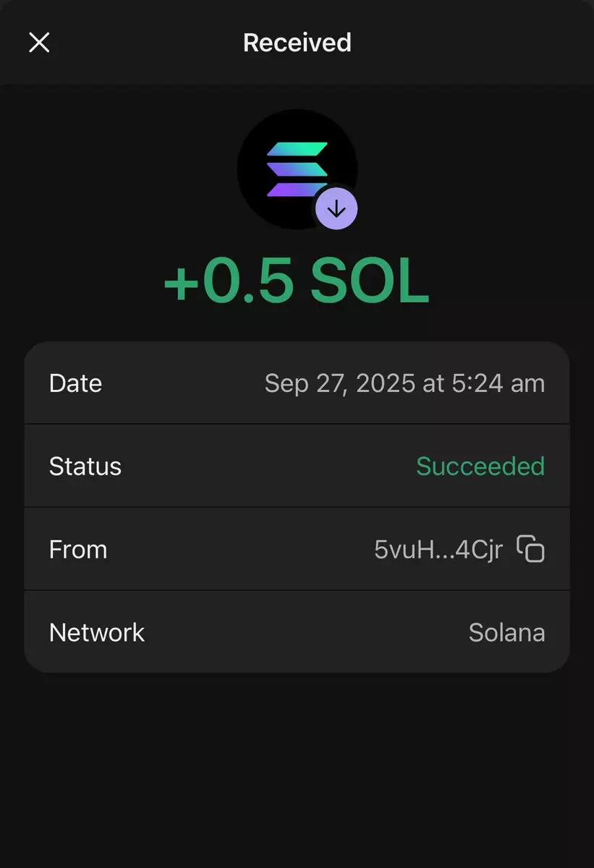The height and width of the screenshot is (868, 594).
Task: Click the "Received" header title
Action: [297, 43]
